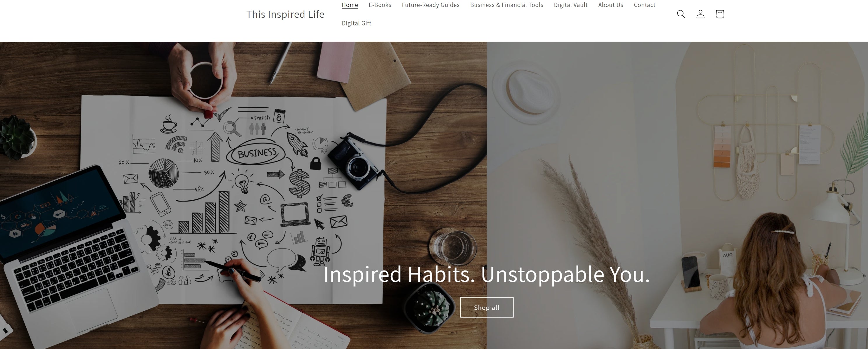Navigate to Digital Vault
The width and height of the screenshot is (868, 349).
click(x=570, y=5)
